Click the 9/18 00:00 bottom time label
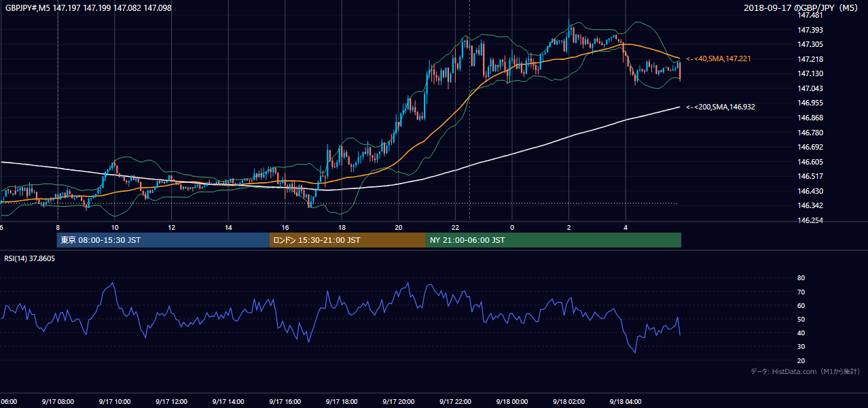This screenshot has height=408, width=868. [x=512, y=402]
